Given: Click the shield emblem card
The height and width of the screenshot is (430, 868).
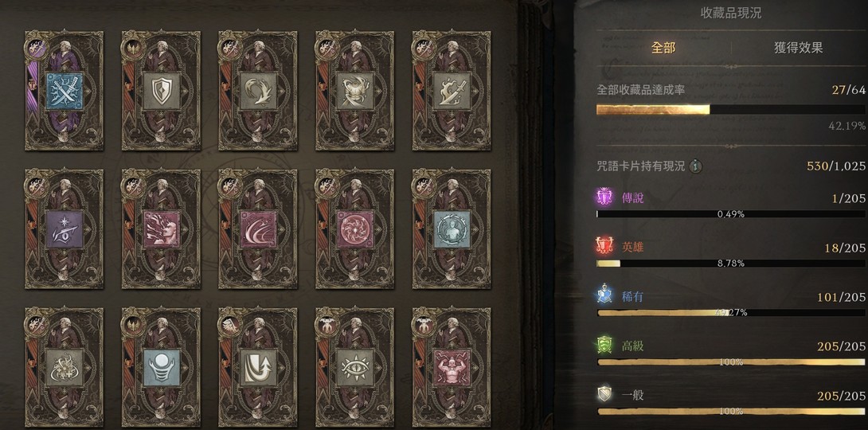Looking at the screenshot, I should (161, 90).
